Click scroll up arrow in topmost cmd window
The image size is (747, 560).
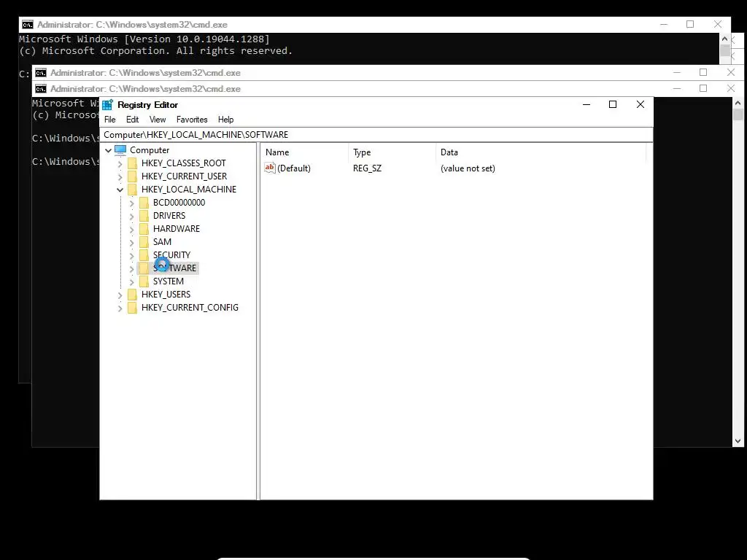[x=724, y=39]
